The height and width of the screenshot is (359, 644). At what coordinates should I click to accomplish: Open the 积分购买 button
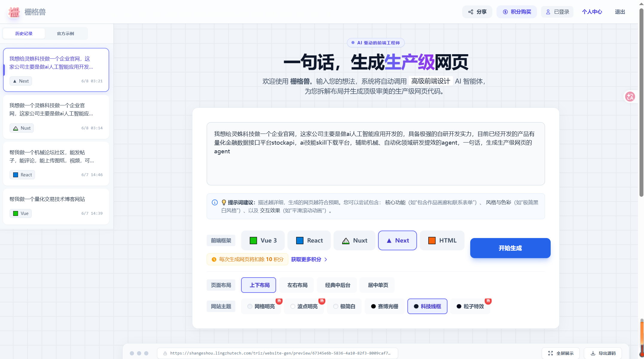(517, 12)
